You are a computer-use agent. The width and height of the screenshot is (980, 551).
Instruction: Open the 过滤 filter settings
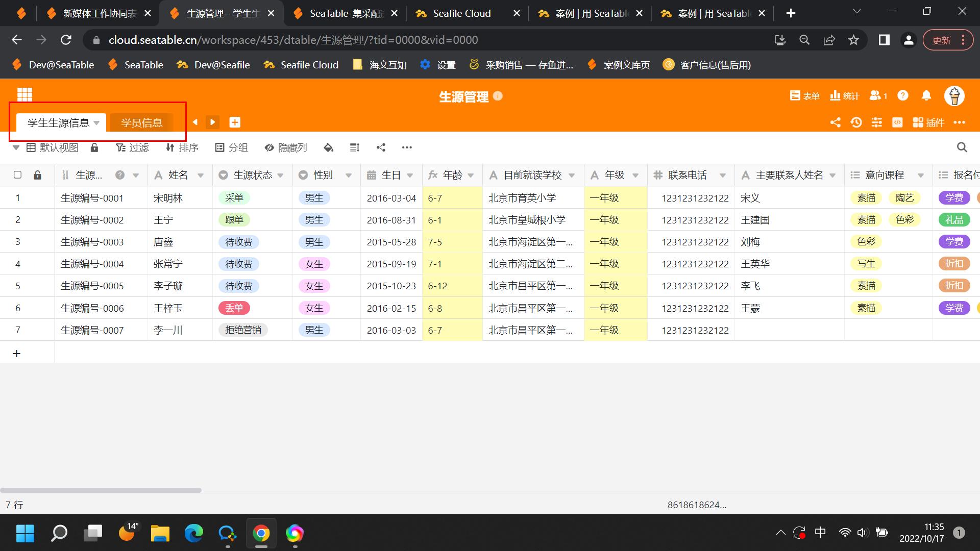click(133, 147)
